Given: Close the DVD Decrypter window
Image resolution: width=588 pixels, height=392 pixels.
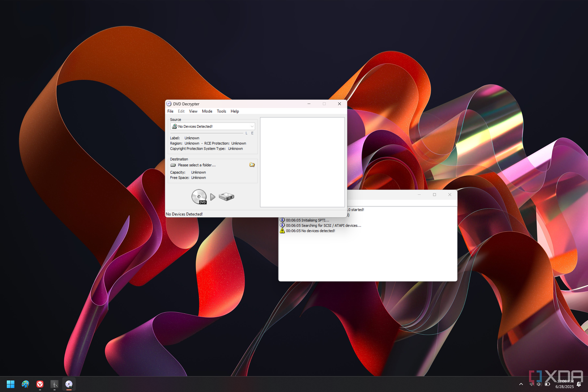Looking at the screenshot, I should (x=339, y=104).
